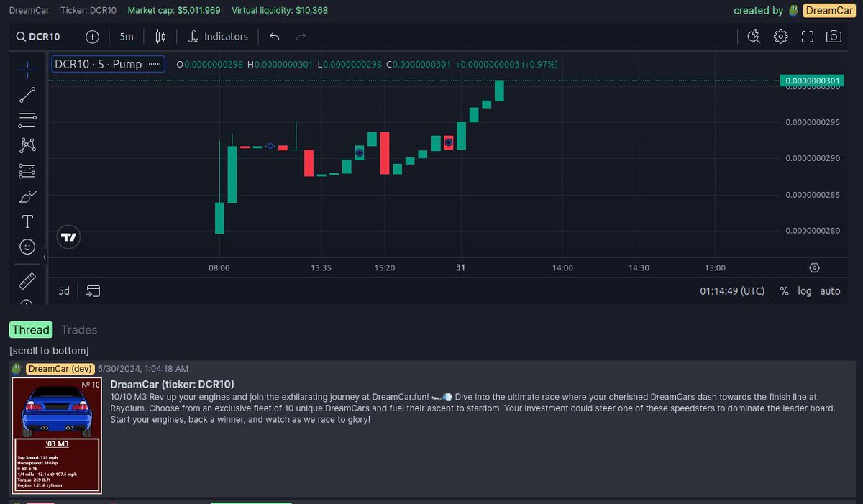
Task: Toggle fullscreen chart mode
Action: pos(807,37)
